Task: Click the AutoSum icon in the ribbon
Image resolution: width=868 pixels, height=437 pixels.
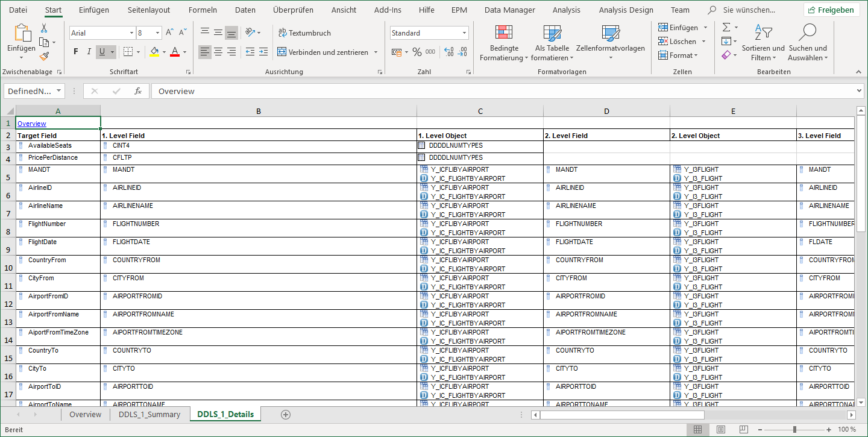Action: pyautogui.click(x=726, y=27)
